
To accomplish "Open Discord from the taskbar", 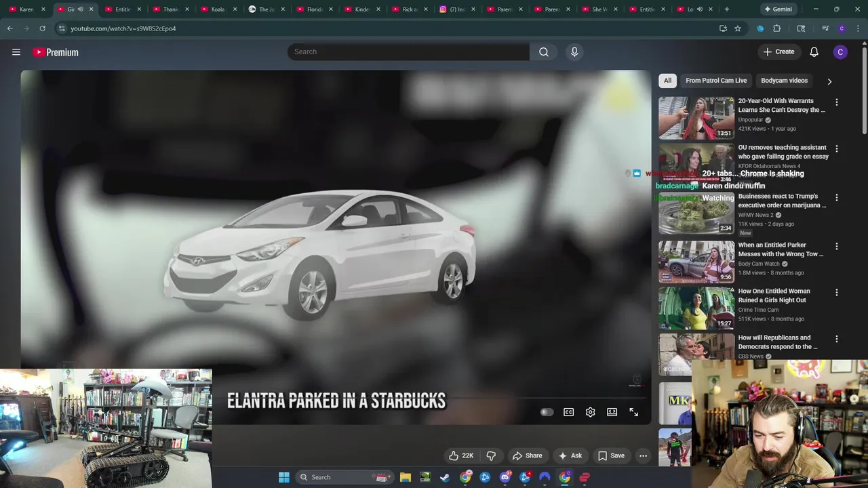I will [505, 477].
